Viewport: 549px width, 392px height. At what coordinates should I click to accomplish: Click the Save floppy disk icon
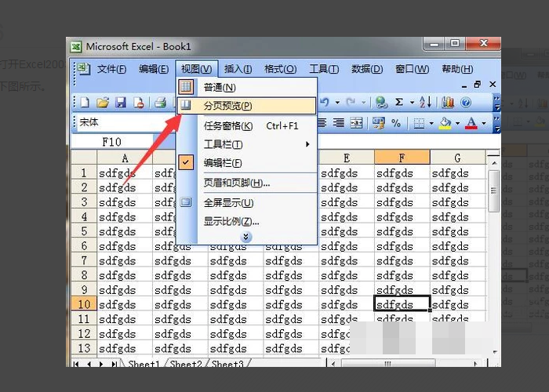(x=121, y=103)
